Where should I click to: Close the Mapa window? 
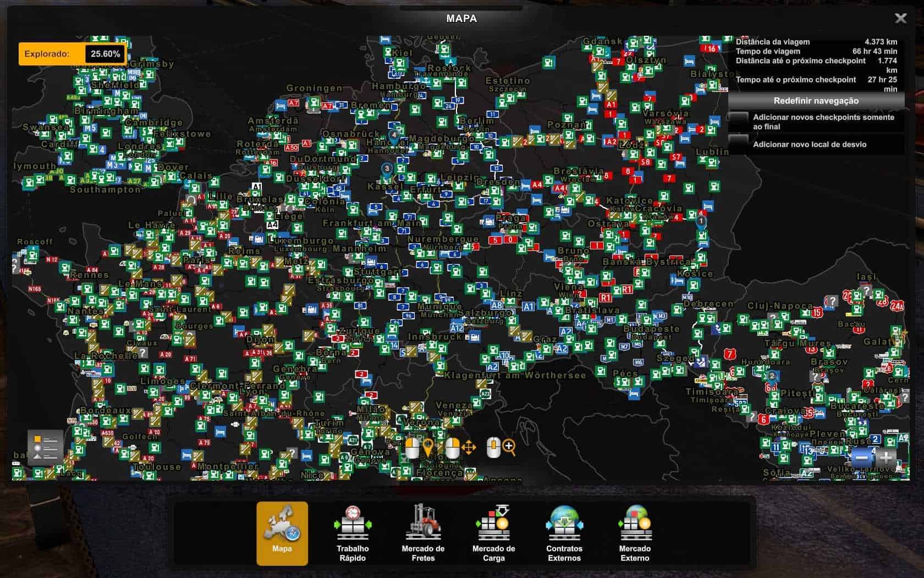click(x=900, y=19)
